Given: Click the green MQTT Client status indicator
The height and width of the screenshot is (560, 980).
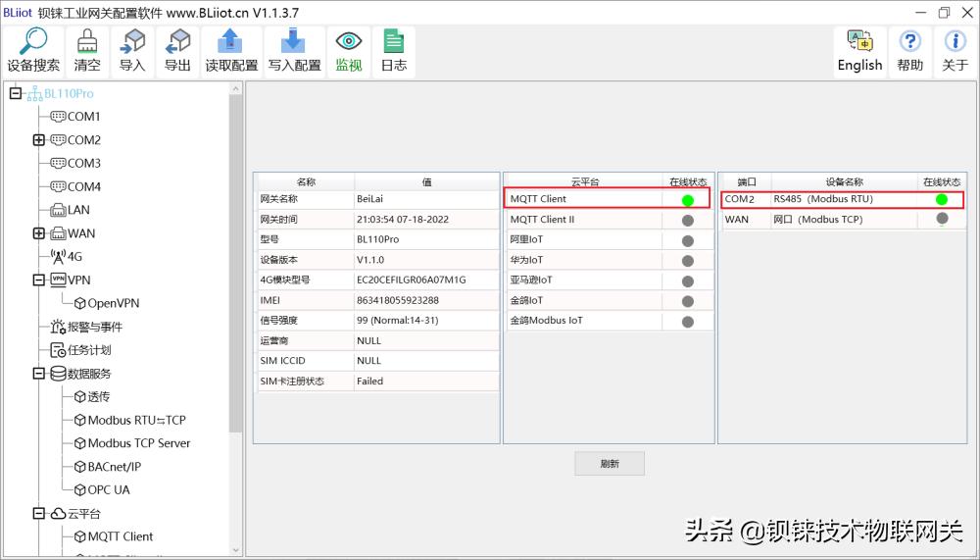Looking at the screenshot, I should pyautogui.click(x=688, y=200).
